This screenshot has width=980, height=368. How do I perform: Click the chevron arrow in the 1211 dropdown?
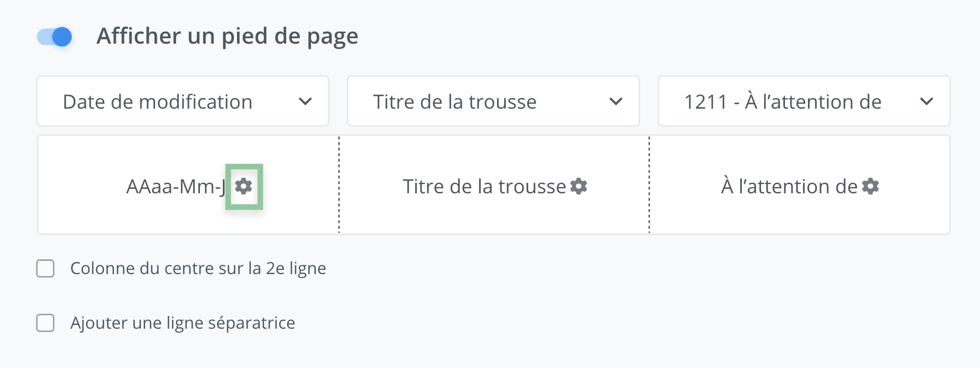926,102
